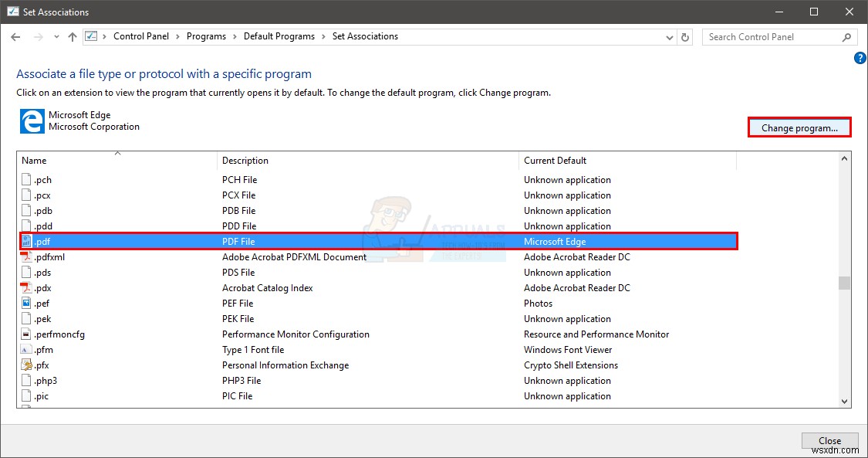The image size is (868, 458).
Task: Click the refresh icon in the address bar
Action: (685, 36)
